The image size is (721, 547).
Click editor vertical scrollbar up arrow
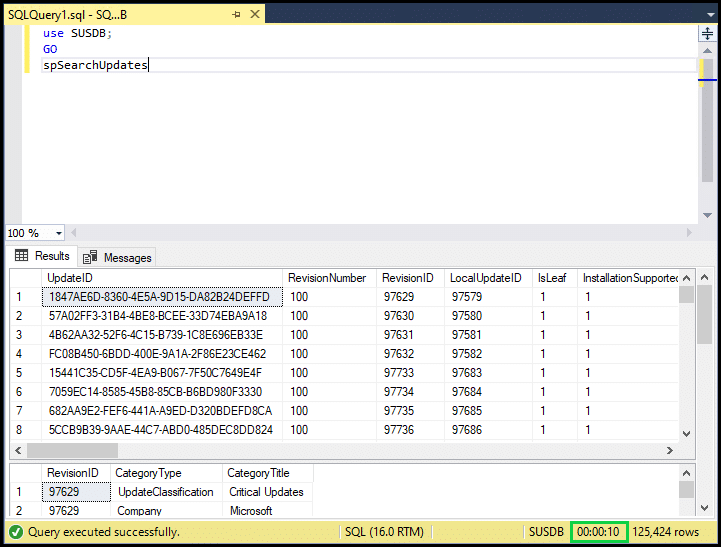click(707, 51)
